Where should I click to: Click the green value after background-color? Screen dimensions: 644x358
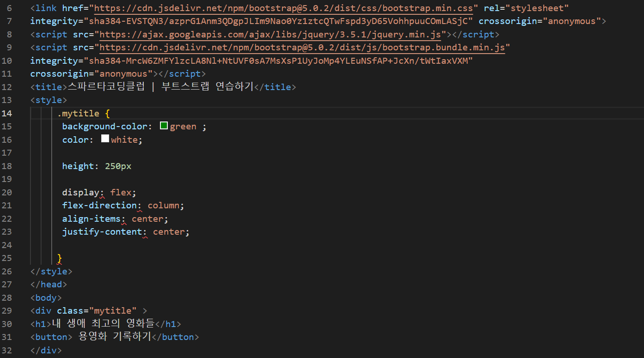pos(183,127)
